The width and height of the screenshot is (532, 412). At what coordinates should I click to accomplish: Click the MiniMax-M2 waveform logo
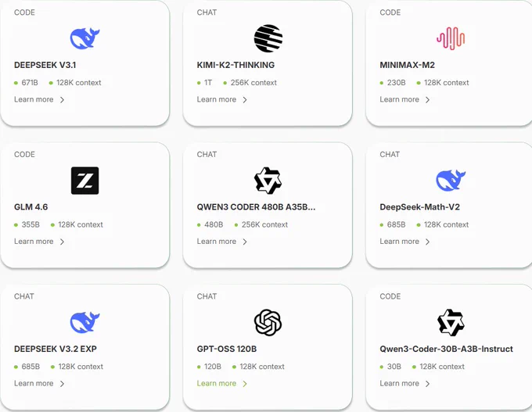point(451,38)
